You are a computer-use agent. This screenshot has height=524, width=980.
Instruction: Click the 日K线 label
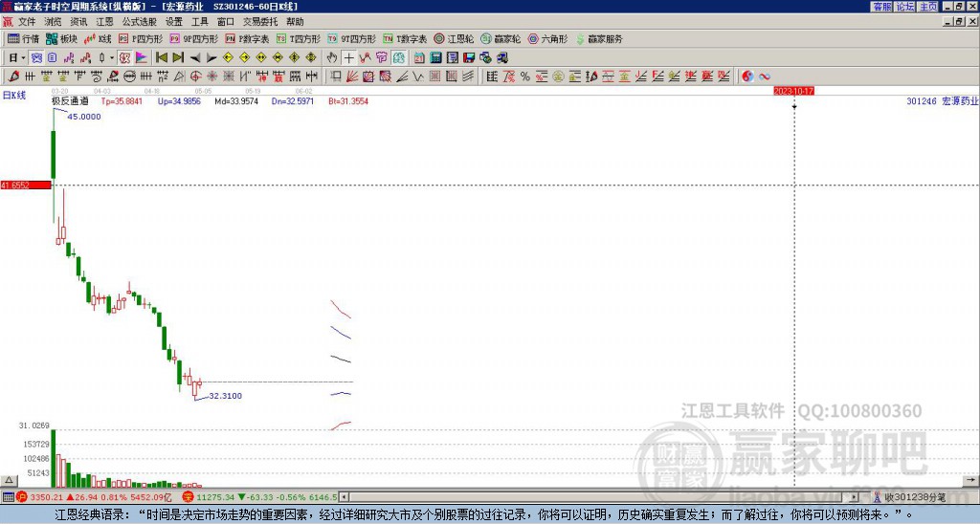click(14, 96)
